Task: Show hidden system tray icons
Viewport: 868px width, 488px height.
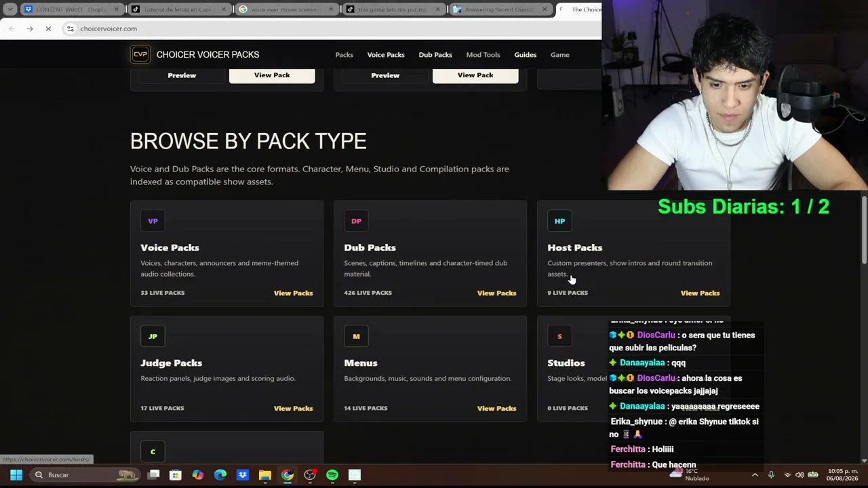Action: 755,475
